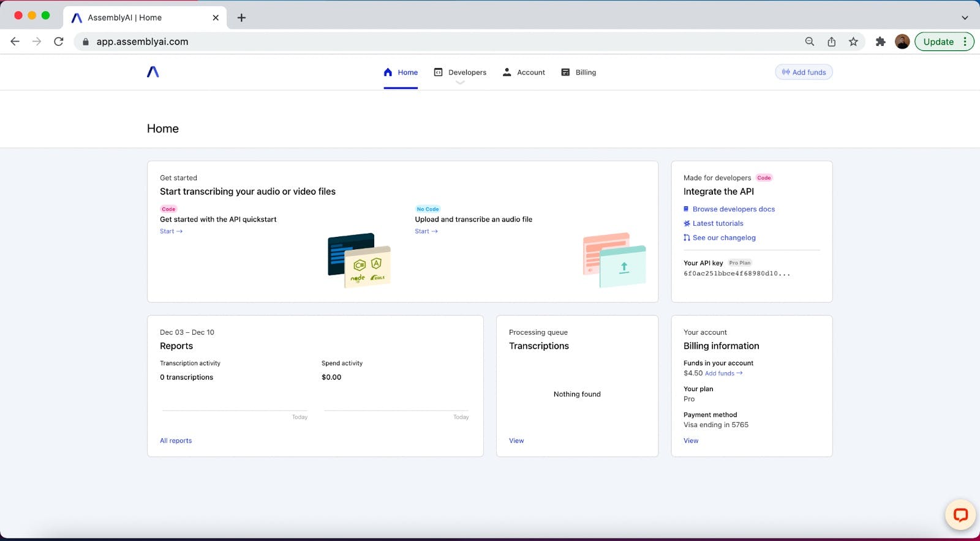The image size is (980, 541).
Task: Click Add funds link under account funds
Action: [x=723, y=373]
